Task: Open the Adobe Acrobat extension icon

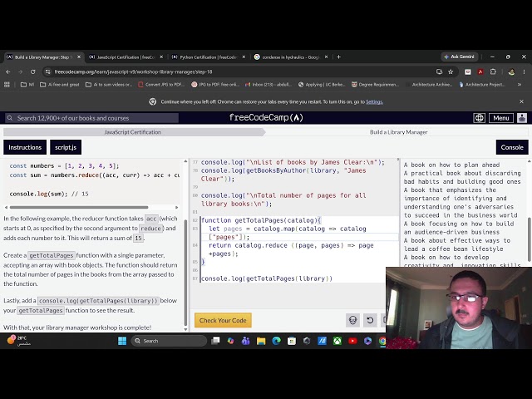Action: click(480, 72)
